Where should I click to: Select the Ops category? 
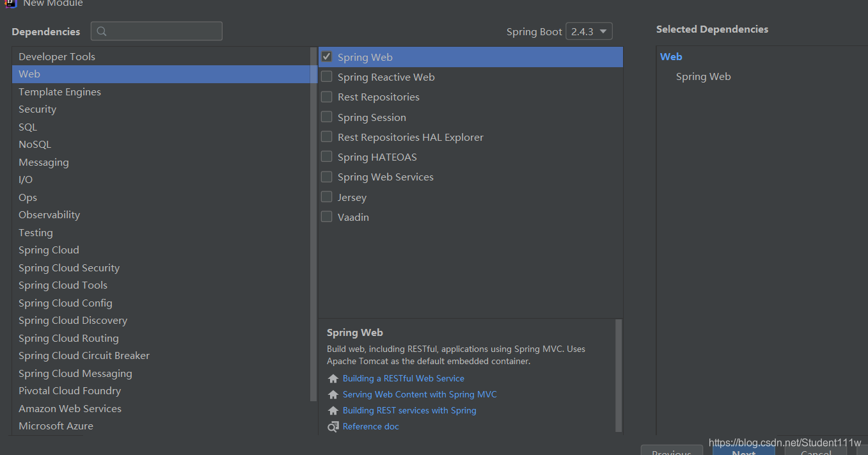coord(161,197)
